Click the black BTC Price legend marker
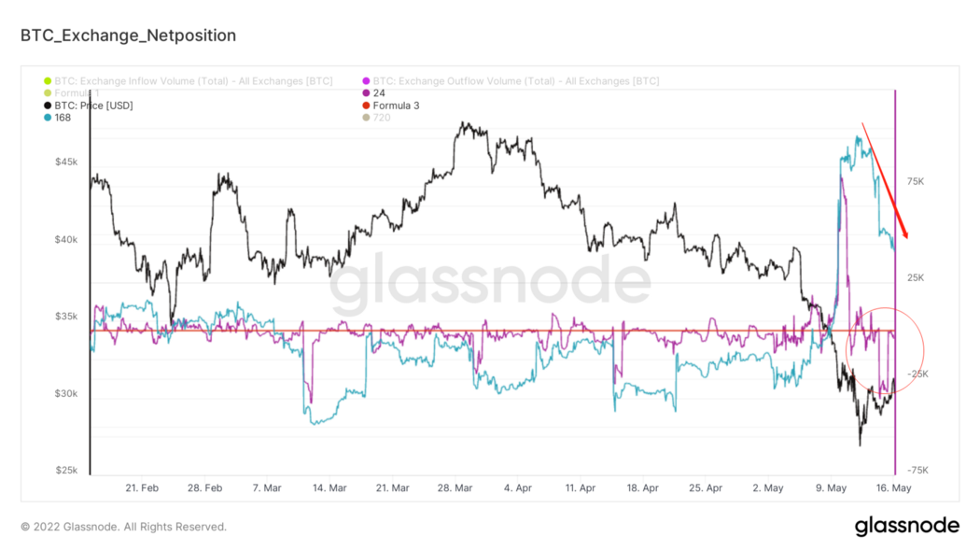This screenshot has width=980, height=551. pyautogui.click(x=48, y=106)
